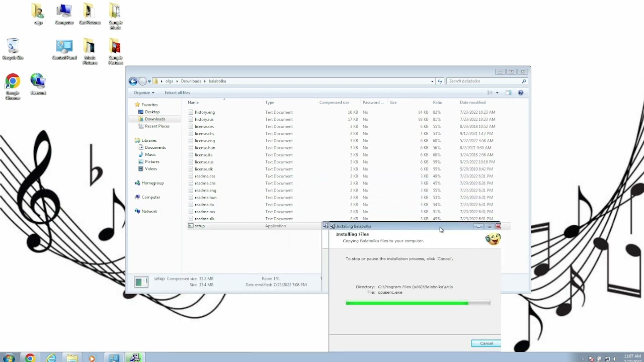Select Recent Places in navigation pane
This screenshot has height=362, width=644.
point(157,126)
